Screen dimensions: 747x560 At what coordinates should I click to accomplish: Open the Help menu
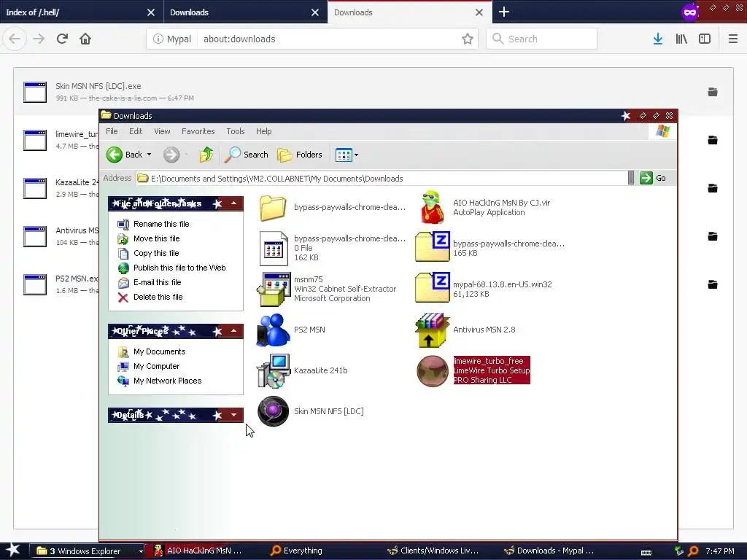click(263, 131)
